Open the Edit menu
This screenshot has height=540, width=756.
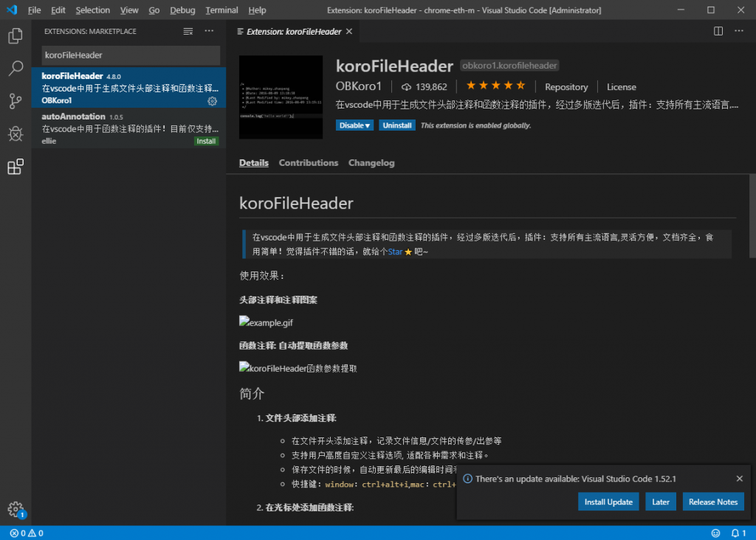(58, 10)
